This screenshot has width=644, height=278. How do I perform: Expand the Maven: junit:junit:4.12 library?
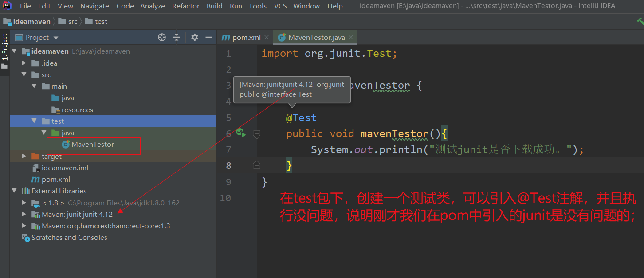(24, 214)
